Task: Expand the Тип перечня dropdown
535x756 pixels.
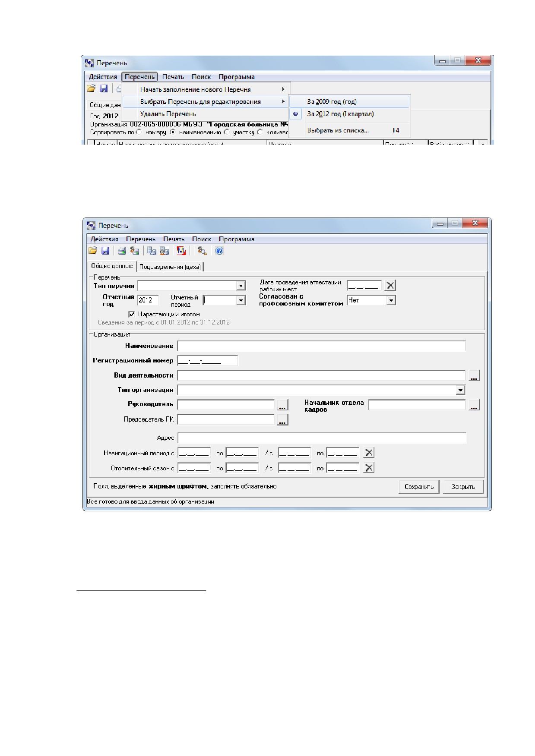Action: coord(241,286)
